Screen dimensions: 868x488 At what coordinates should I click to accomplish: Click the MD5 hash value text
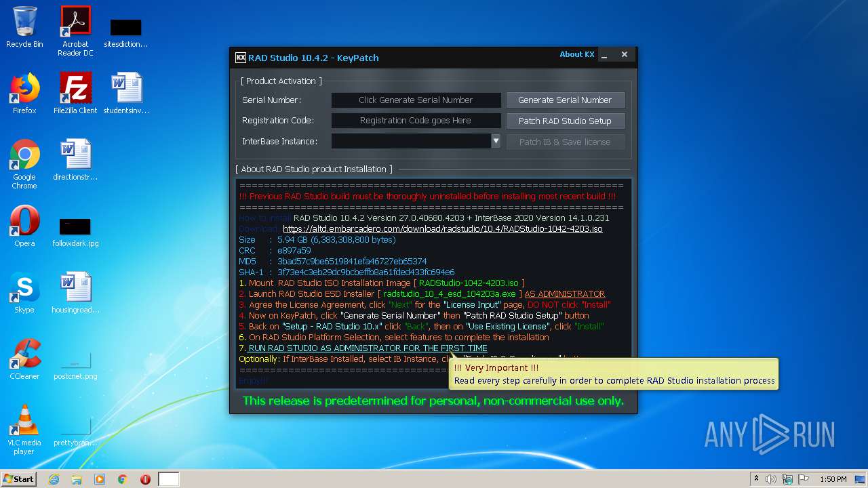pyautogui.click(x=352, y=261)
